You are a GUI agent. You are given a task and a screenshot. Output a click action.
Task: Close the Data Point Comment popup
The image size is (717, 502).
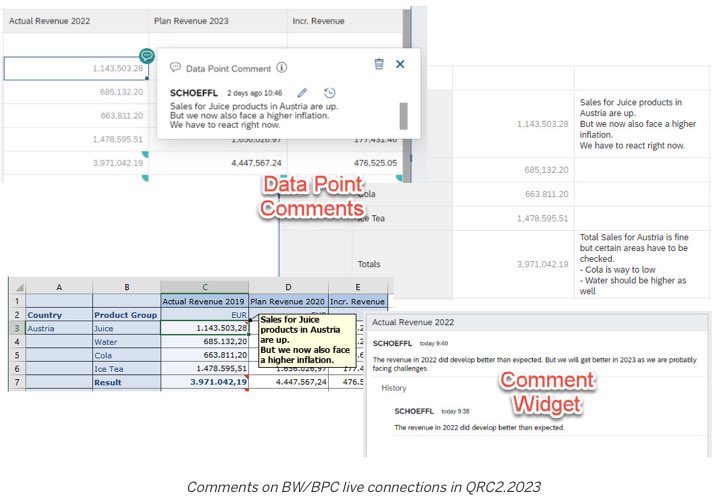click(x=400, y=64)
